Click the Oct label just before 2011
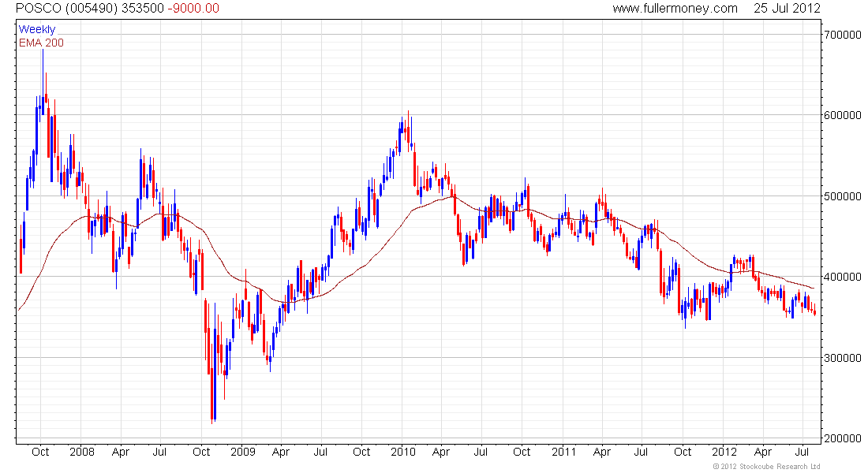Image resolution: width=868 pixels, height=473 pixels. pyautogui.click(x=522, y=452)
